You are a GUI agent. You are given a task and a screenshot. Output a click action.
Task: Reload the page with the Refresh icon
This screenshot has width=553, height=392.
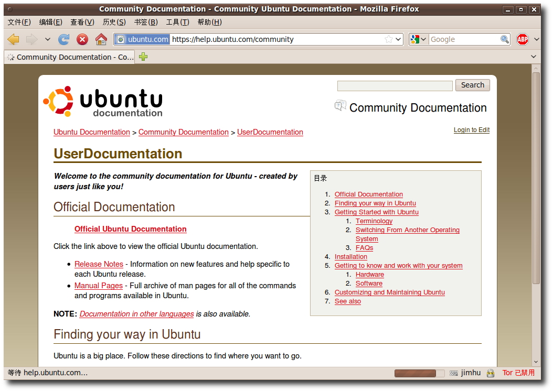click(x=64, y=39)
